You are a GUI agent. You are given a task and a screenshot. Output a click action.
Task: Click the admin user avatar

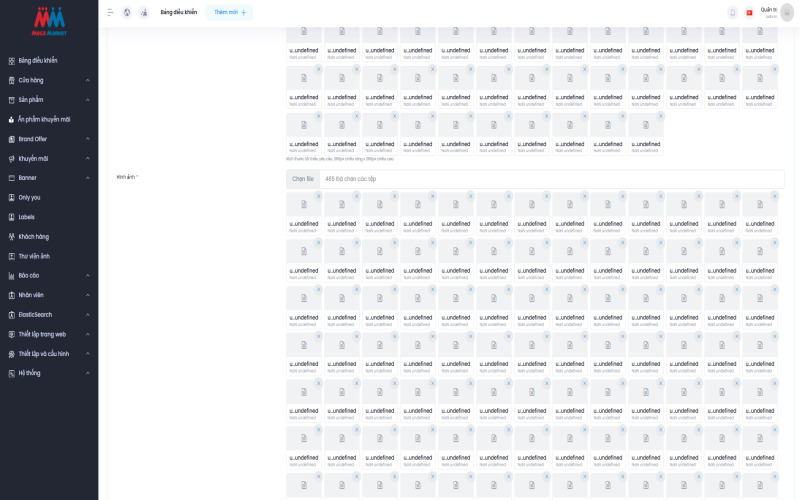pyautogui.click(x=787, y=12)
